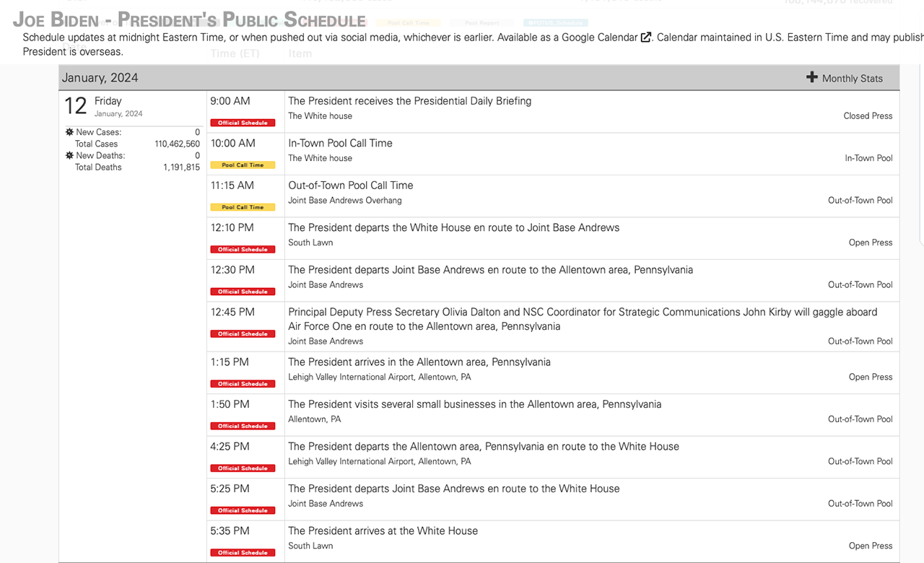Click the 1:15 PM Allentown arrival event
This screenshot has width=924, height=563.
click(419, 362)
